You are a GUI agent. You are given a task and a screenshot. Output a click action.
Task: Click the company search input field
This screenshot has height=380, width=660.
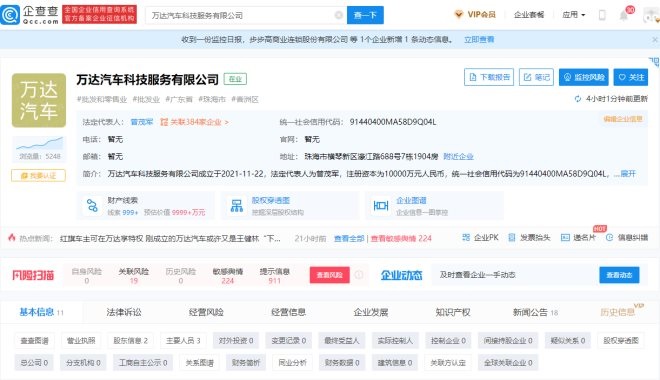coord(242,15)
